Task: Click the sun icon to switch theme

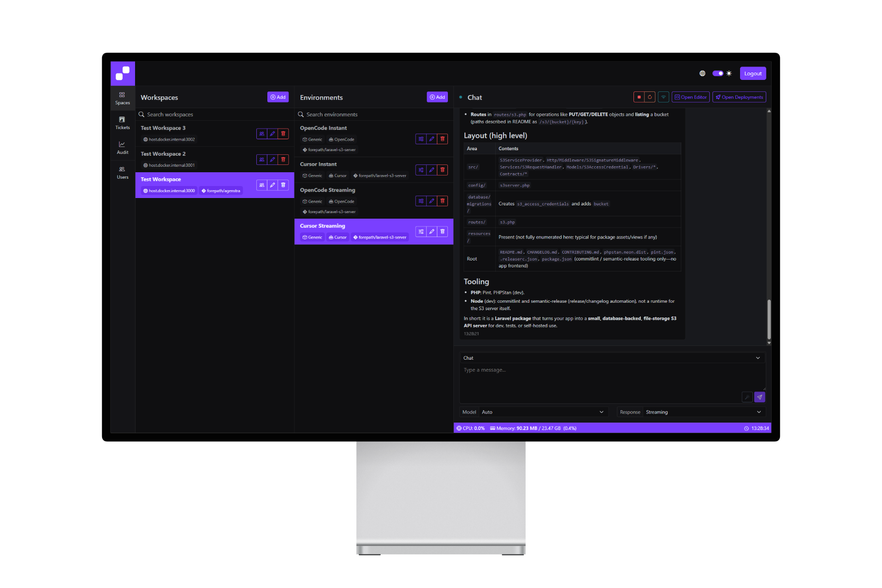Action: pos(729,73)
